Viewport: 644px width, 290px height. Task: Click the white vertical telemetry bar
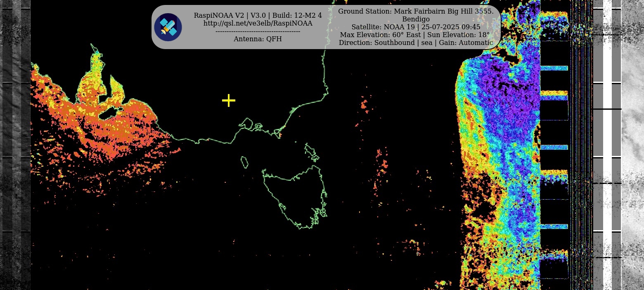tap(607, 144)
